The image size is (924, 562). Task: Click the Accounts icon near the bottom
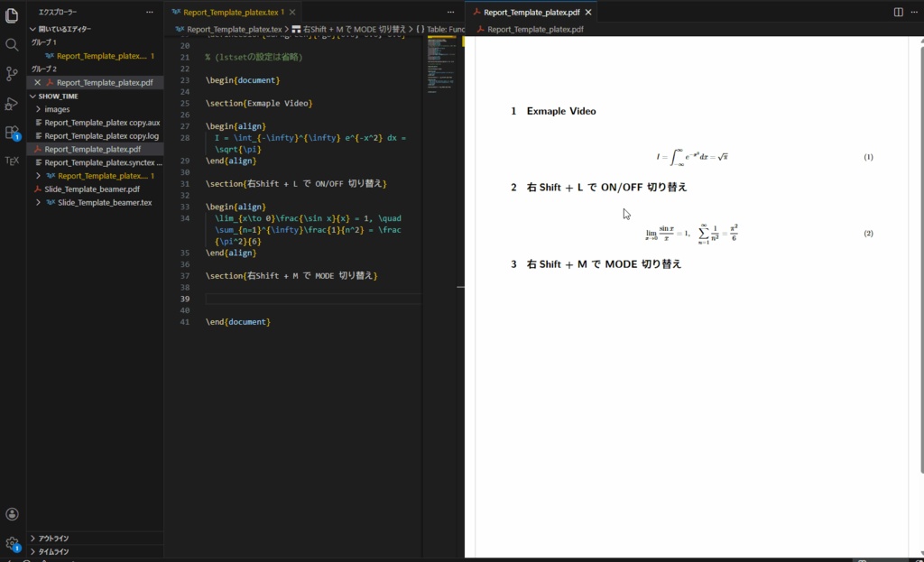point(12,513)
